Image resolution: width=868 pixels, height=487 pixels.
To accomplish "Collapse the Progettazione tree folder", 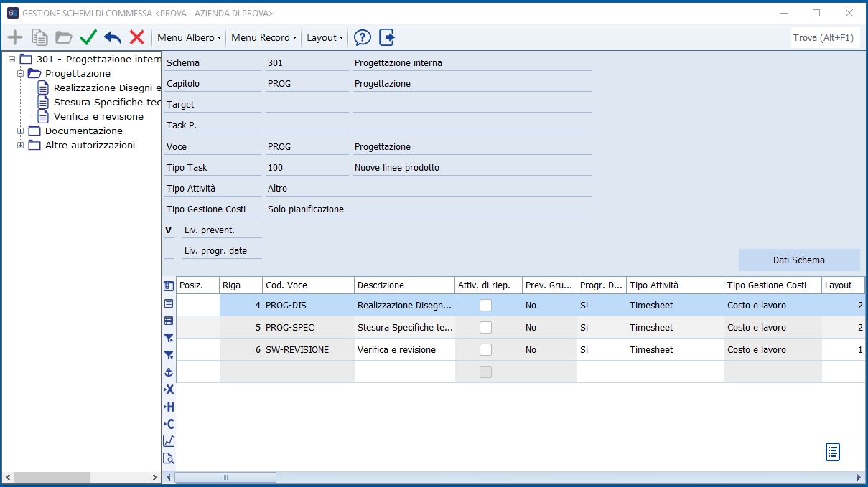I will pyautogui.click(x=21, y=73).
